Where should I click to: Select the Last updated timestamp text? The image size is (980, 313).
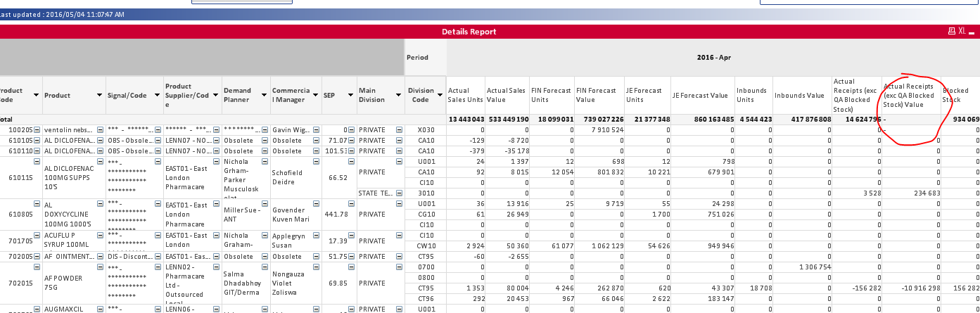63,14
